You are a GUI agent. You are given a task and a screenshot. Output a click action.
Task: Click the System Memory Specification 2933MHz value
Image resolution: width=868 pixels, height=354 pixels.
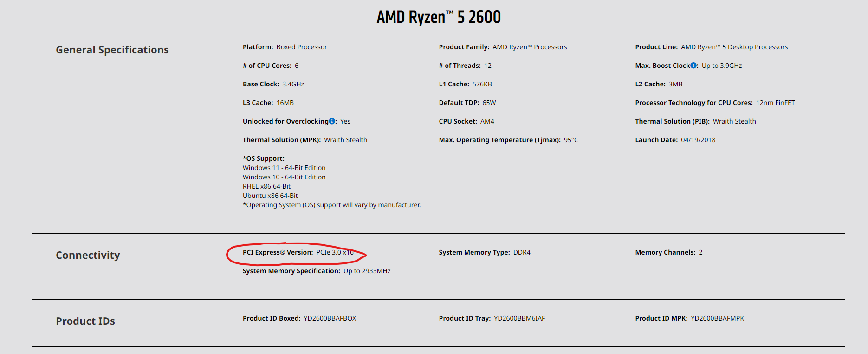pos(367,271)
